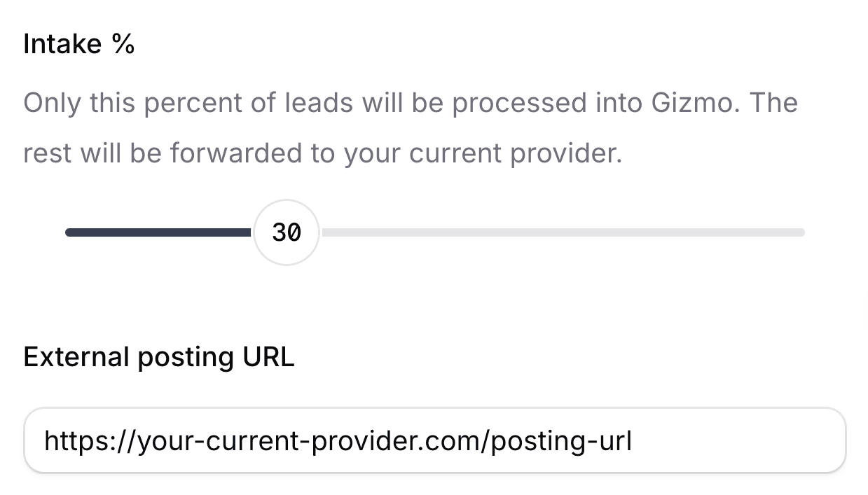Viewport: 868px width, 495px height.
Task: Click the percent sign in Intake %
Action: pyautogui.click(x=124, y=43)
